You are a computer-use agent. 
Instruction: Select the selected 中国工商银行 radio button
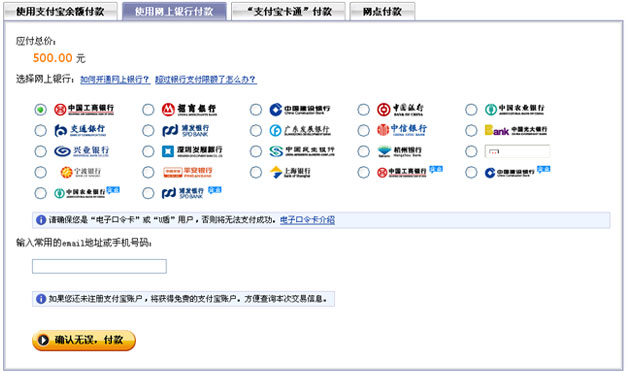point(40,110)
